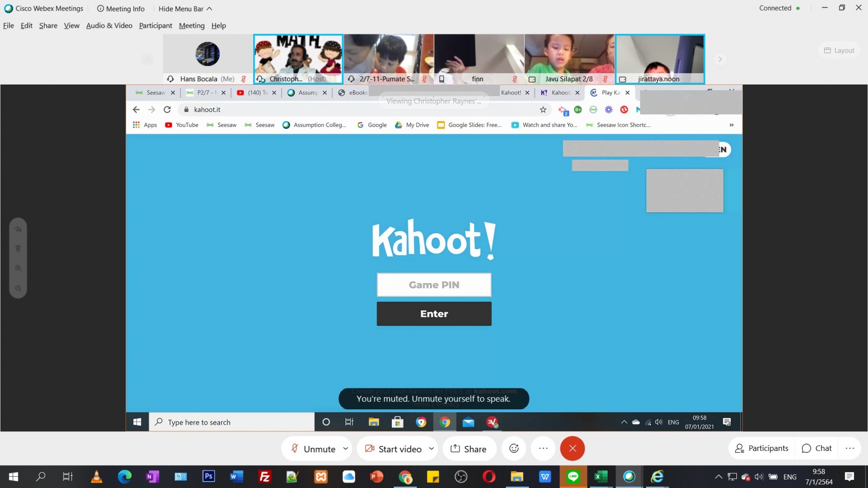
Task: Select jirattaya.noon video thumbnail
Action: point(660,59)
